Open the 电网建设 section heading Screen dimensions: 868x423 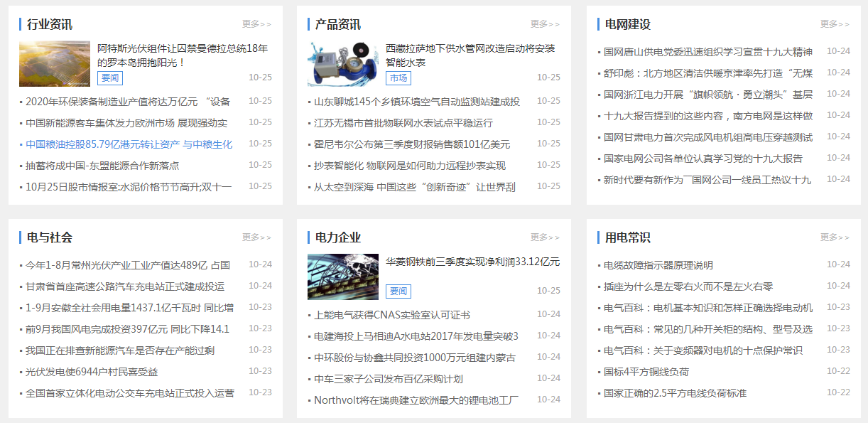pyautogui.click(x=627, y=24)
